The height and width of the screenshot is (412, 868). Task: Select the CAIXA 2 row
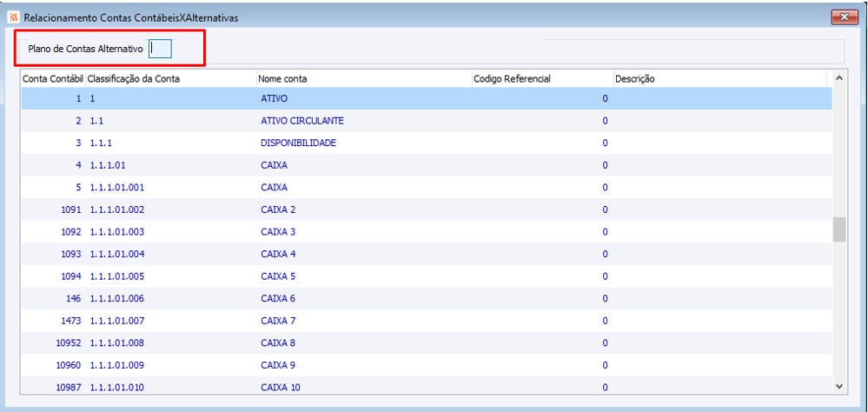click(x=427, y=209)
